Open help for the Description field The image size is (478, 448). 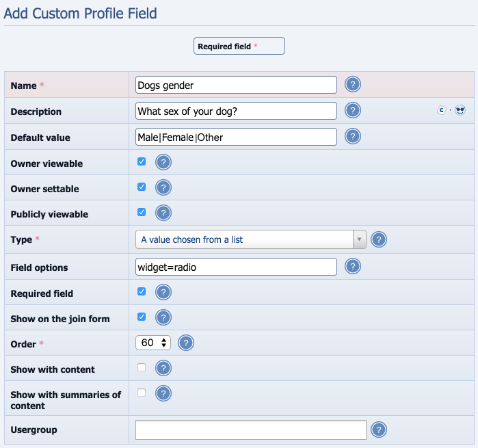(353, 110)
